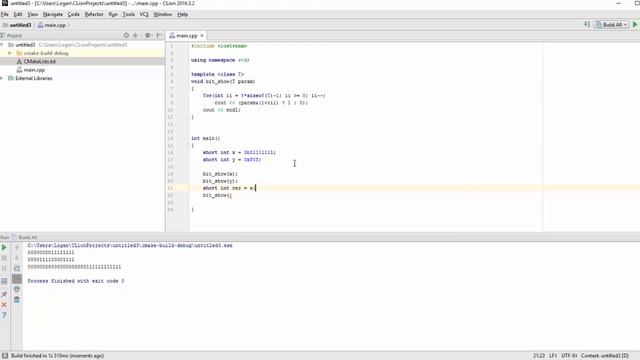Click the 'using namespace std;' line
The height and width of the screenshot is (360, 640).
(x=220, y=60)
